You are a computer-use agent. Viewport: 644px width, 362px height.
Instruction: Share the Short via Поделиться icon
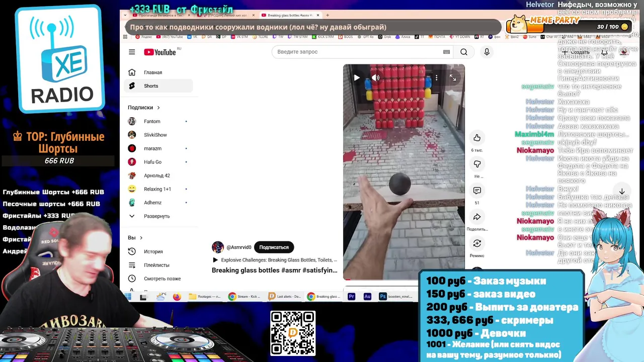(477, 217)
